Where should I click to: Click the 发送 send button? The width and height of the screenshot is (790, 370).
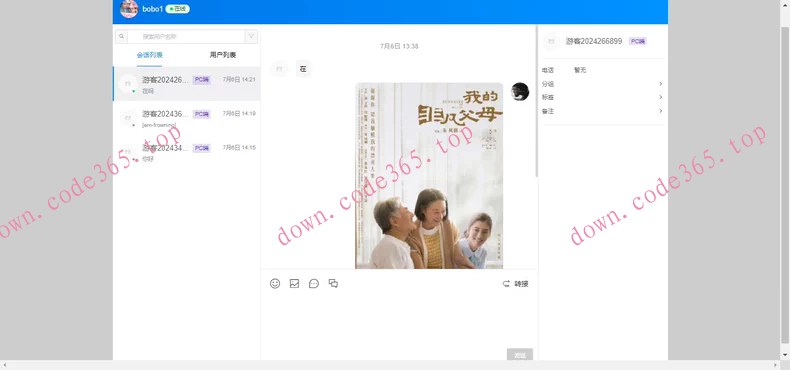click(x=519, y=355)
